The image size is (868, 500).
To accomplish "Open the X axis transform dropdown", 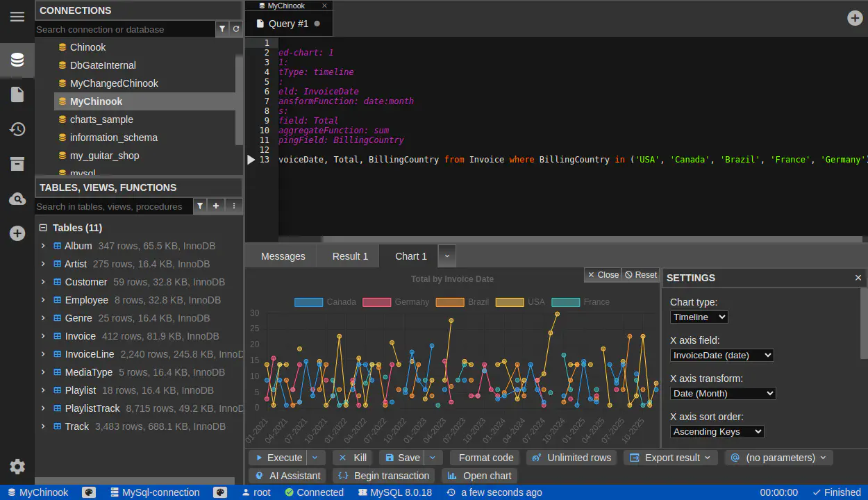I will [x=722, y=393].
